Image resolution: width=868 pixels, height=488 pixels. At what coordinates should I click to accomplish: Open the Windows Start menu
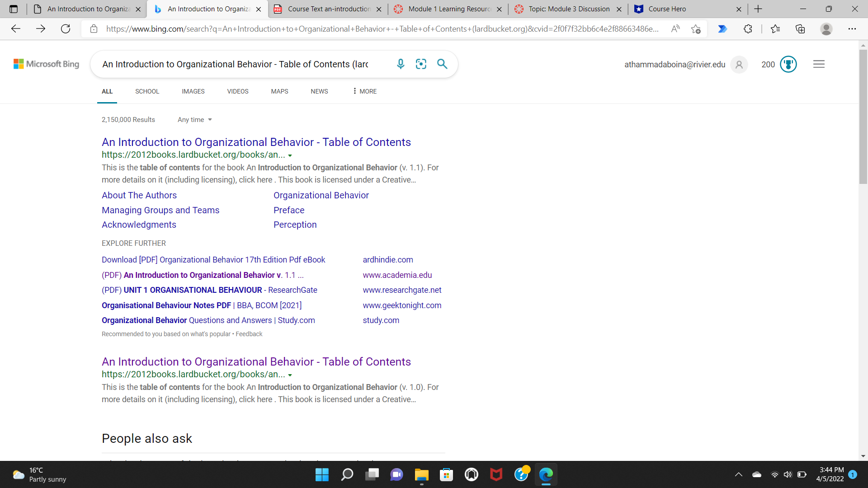(322, 474)
